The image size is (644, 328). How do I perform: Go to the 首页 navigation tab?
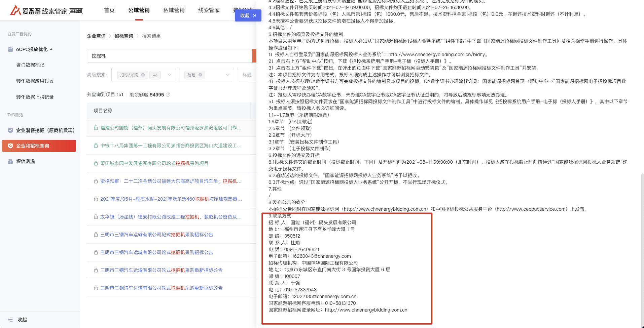[109, 10]
